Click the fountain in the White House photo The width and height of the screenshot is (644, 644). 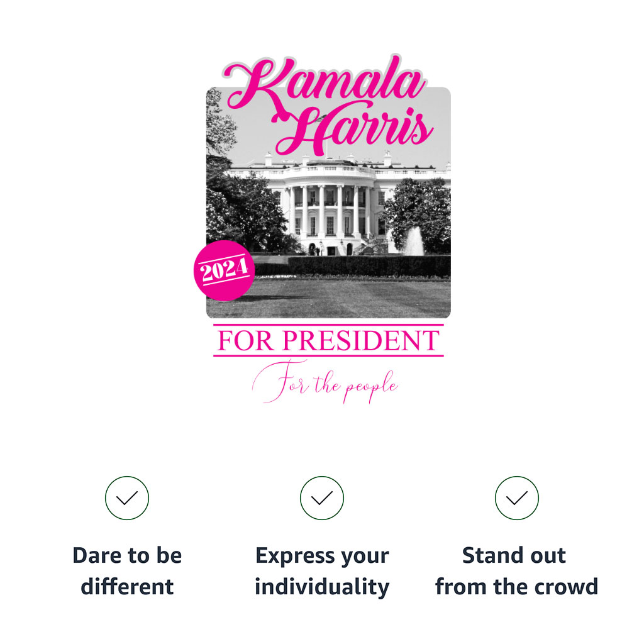413,241
